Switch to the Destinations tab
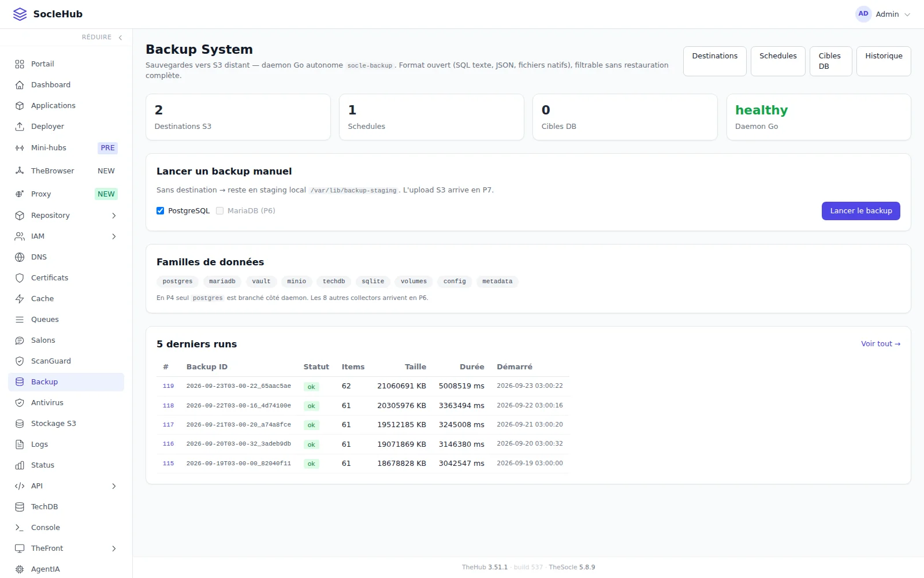The height and width of the screenshot is (578, 924). tap(715, 61)
